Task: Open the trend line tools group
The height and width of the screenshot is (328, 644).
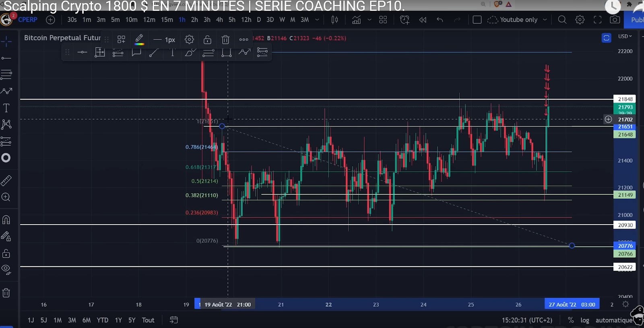Action: pos(6,58)
